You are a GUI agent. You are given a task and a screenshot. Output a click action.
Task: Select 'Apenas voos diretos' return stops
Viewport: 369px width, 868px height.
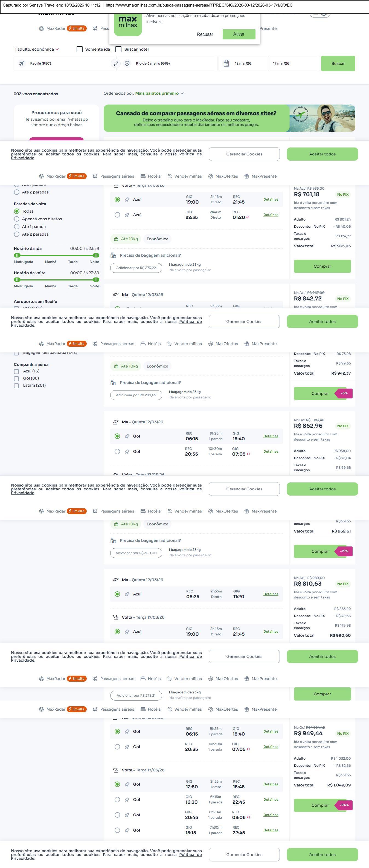[x=16, y=219]
